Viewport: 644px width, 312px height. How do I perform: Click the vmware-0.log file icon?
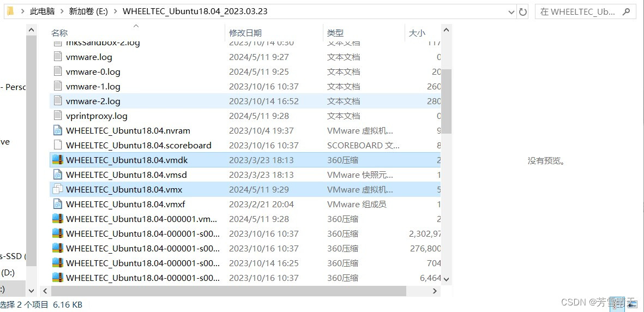tap(58, 71)
